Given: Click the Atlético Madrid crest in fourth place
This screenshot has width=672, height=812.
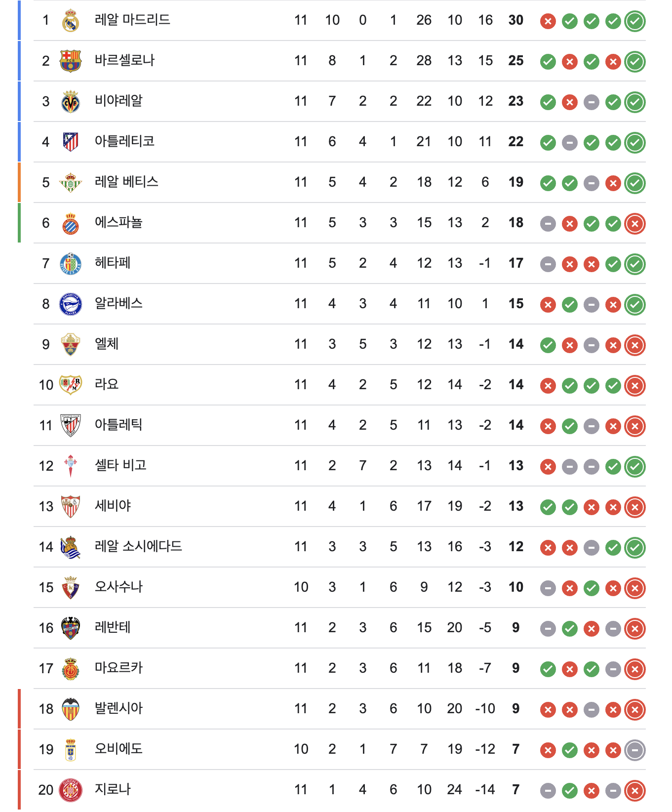Looking at the screenshot, I should click(x=71, y=142).
